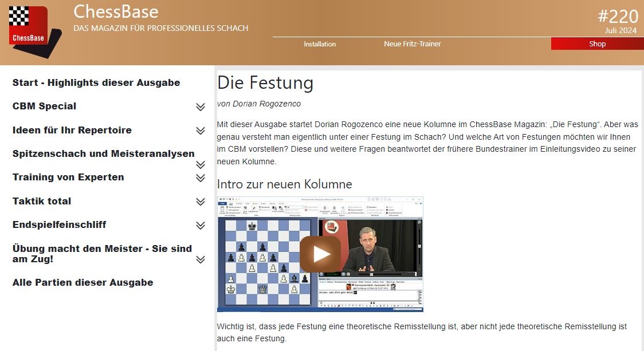
Task: Open the Installation menu item
Action: point(320,44)
